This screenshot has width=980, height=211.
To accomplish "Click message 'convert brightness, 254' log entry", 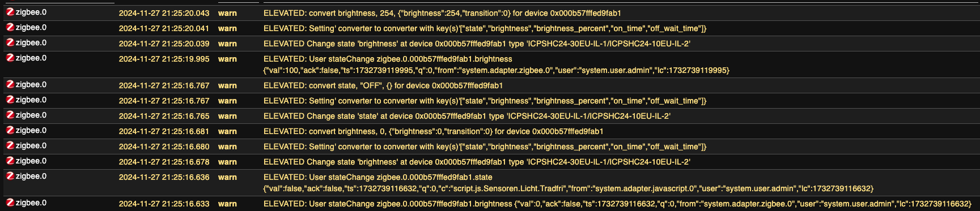I will 442,13.
